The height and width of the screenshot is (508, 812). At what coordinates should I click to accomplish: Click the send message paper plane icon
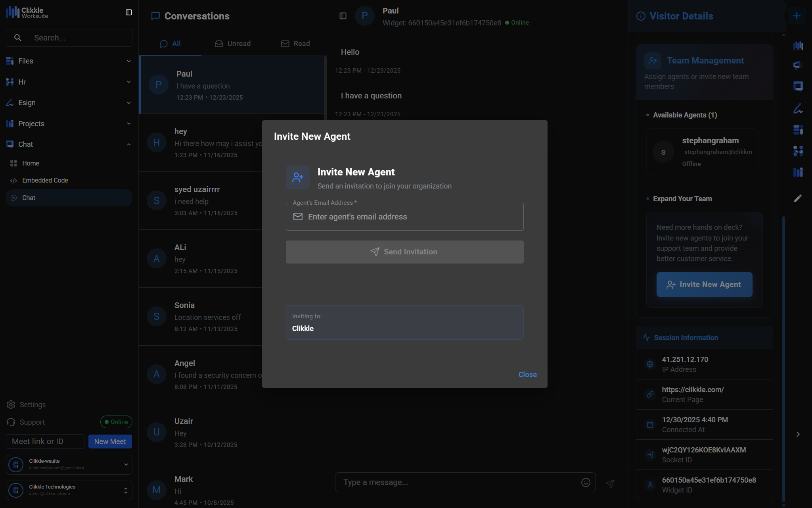click(610, 483)
